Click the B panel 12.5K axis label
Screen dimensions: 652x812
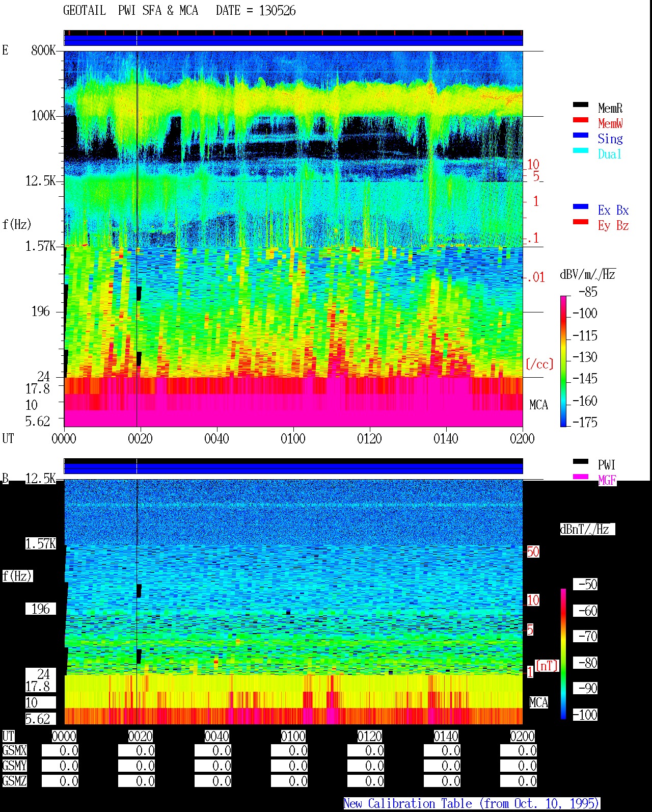point(41,479)
